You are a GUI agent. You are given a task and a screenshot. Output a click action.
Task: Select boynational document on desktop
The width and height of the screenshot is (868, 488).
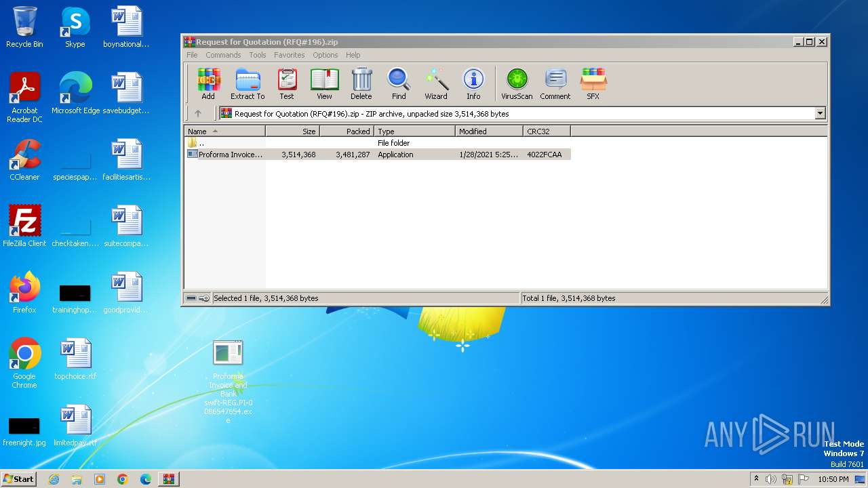pyautogui.click(x=126, y=27)
